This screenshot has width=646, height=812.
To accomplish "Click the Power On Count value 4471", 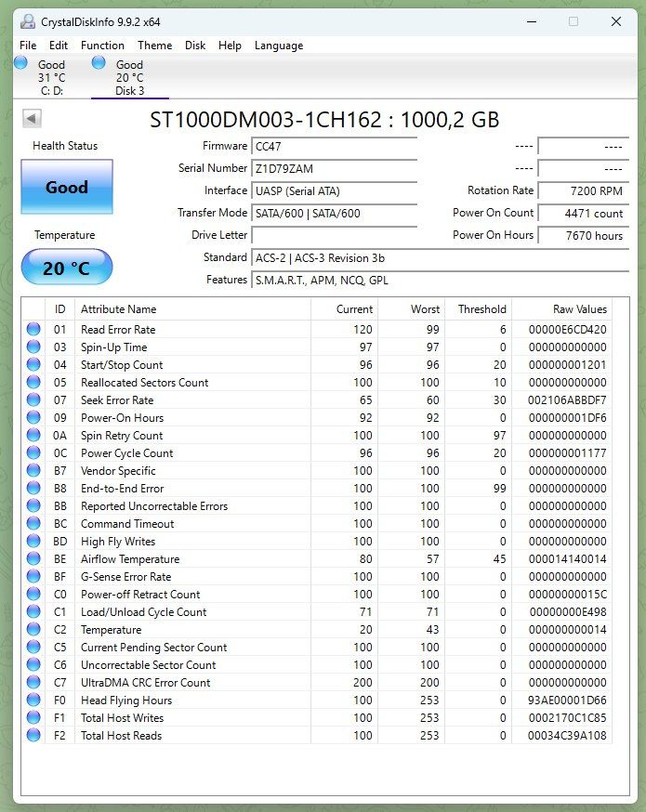I will (x=584, y=214).
